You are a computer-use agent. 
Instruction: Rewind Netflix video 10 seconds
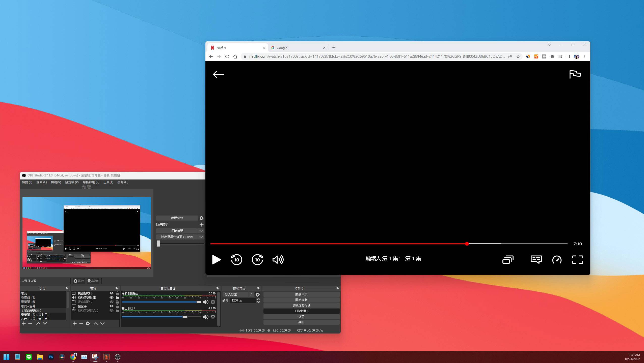coord(236,259)
